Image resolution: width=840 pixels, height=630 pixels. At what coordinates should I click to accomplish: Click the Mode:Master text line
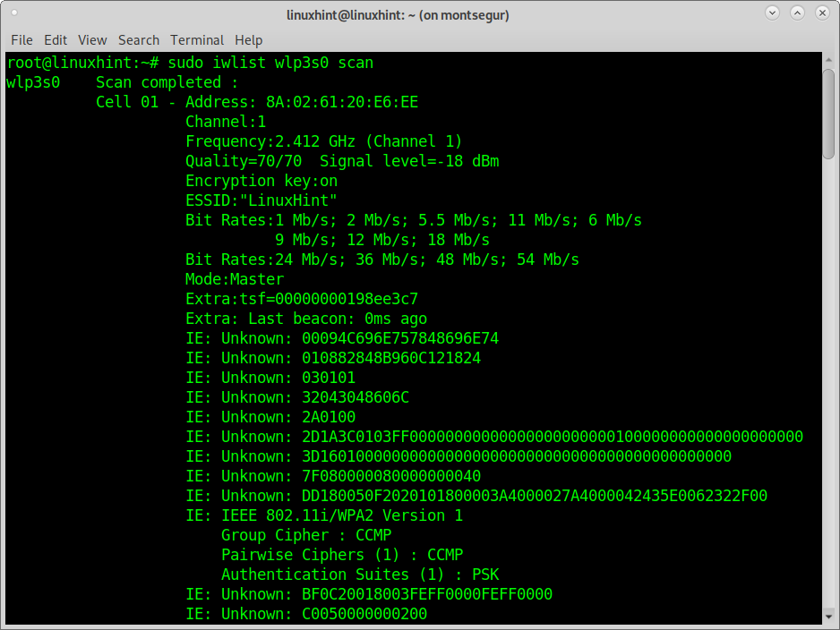[235, 279]
